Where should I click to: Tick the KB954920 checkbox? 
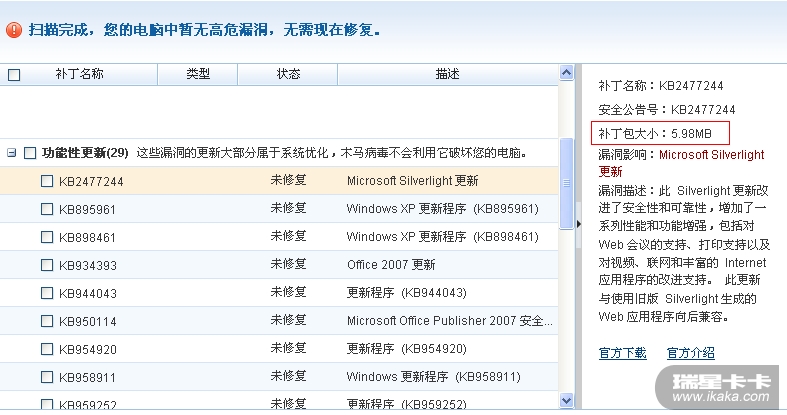click(x=47, y=349)
